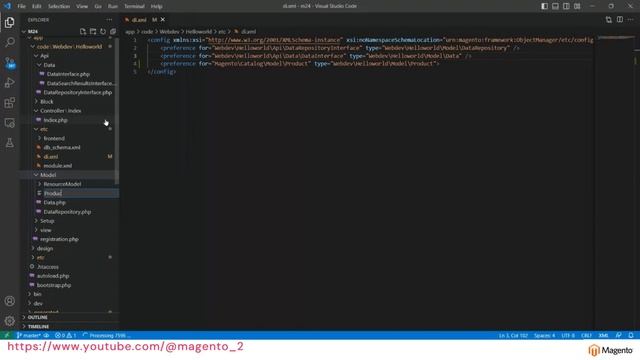Open the Manage gear settings
The width and height of the screenshot is (640, 360).
tap(9, 321)
